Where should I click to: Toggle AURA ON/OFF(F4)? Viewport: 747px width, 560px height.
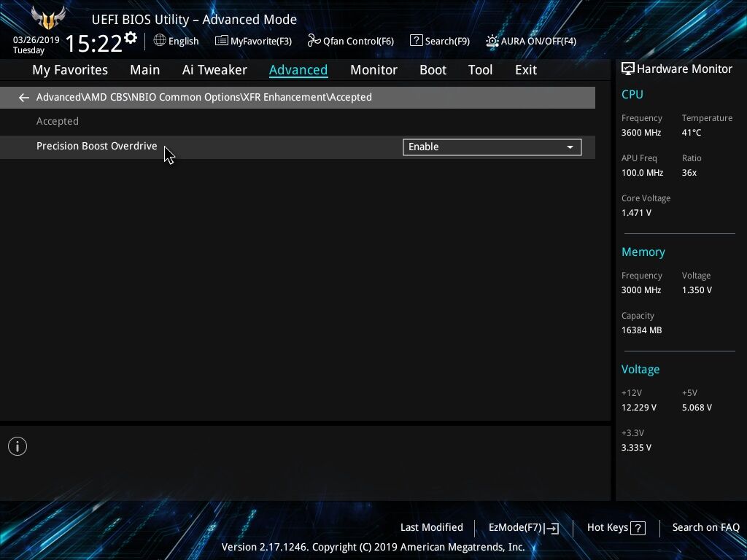(x=531, y=41)
